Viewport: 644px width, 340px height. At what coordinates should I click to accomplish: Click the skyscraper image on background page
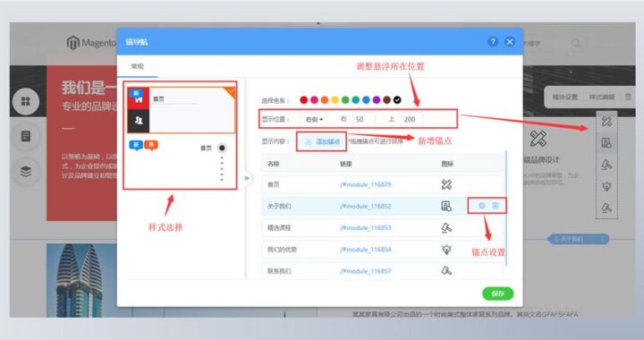coord(82,280)
